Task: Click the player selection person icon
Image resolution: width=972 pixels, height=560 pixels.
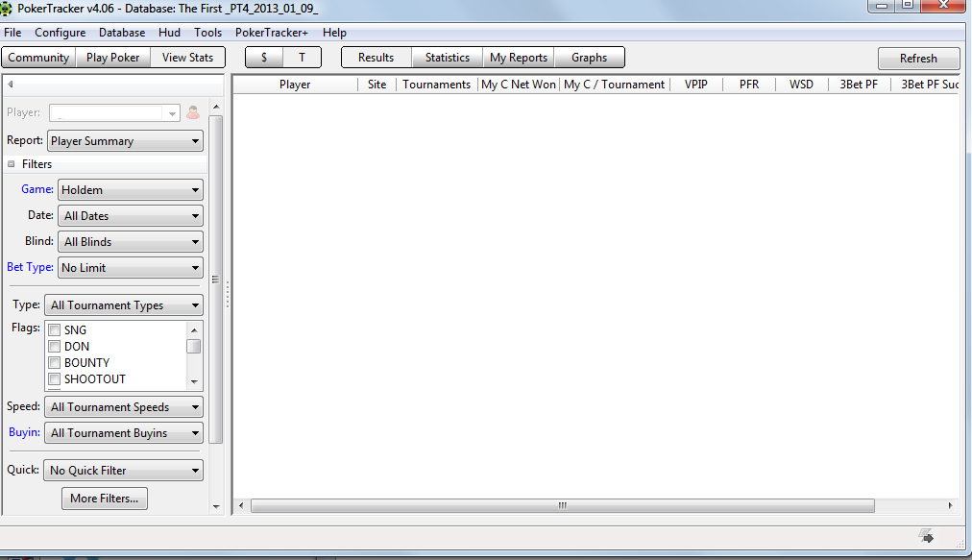Action: tap(193, 112)
